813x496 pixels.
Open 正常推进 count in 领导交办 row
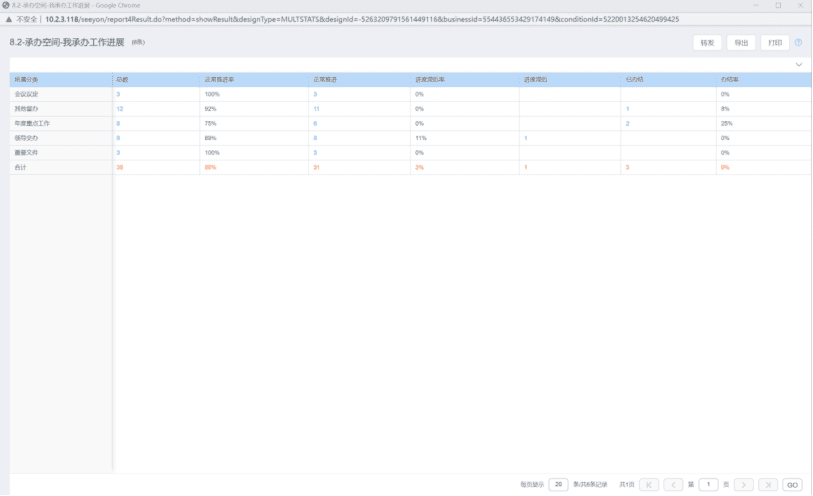315,138
